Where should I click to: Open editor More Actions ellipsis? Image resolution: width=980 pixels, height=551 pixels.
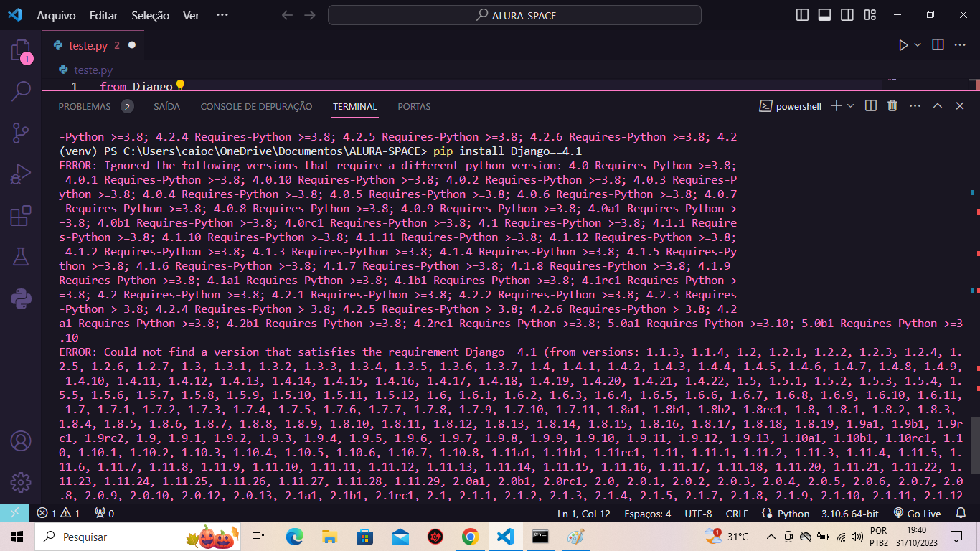[959, 45]
